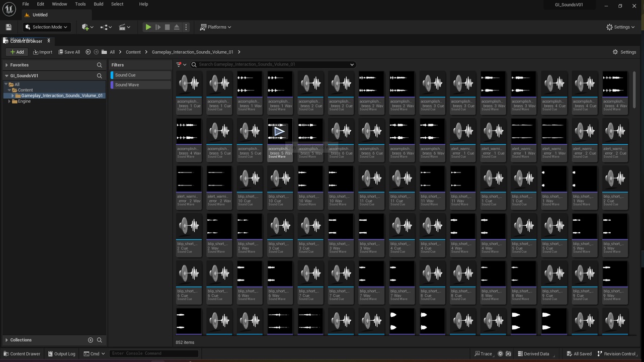This screenshot has height=362, width=644.
Task: Click the console command input field
Action: point(153,353)
